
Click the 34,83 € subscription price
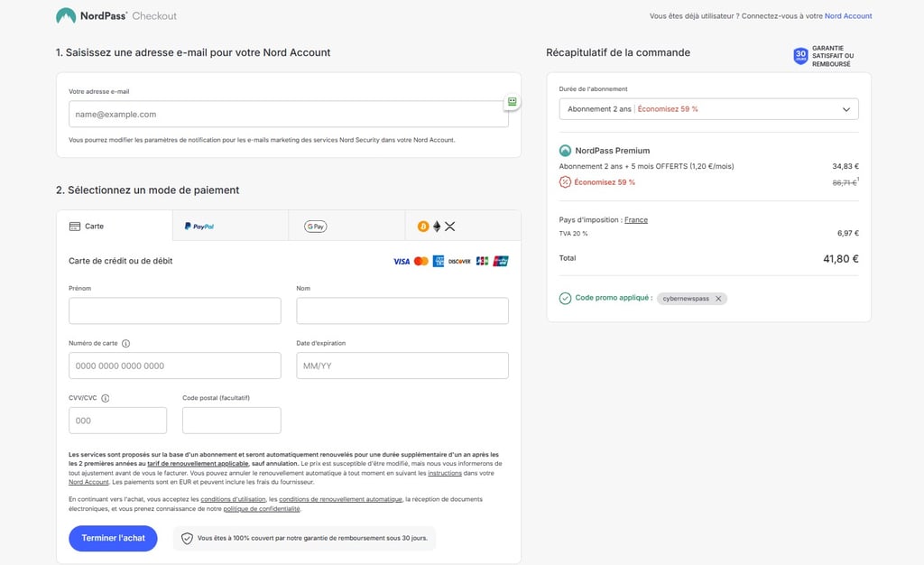pos(845,166)
